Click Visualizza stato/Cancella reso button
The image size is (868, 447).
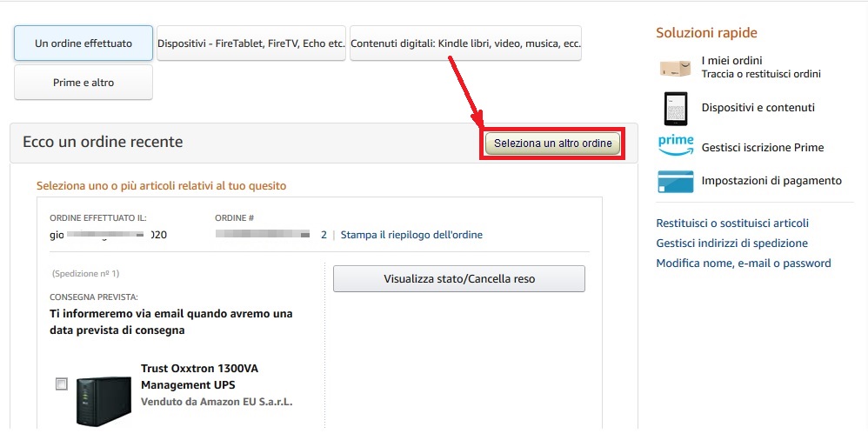[459, 279]
